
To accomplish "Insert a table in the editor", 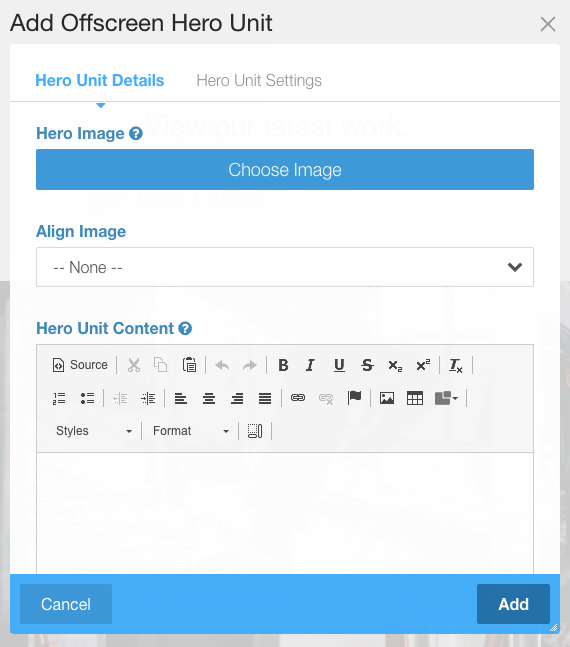I will (x=415, y=398).
